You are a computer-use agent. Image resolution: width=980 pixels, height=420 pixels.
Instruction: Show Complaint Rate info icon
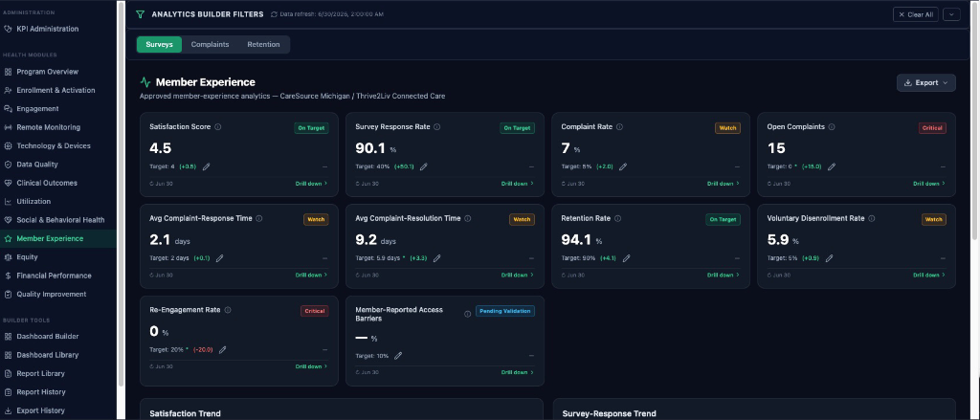[619, 127]
